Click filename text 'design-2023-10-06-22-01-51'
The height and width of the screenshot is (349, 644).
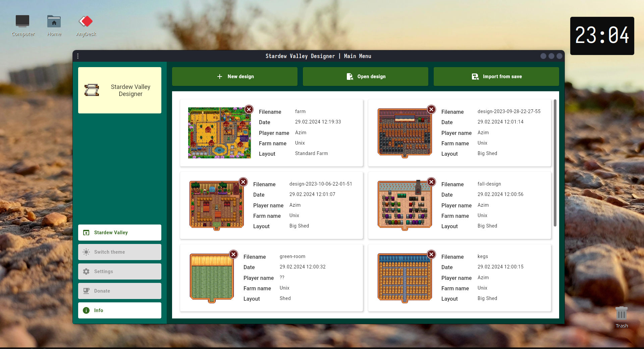pos(321,184)
